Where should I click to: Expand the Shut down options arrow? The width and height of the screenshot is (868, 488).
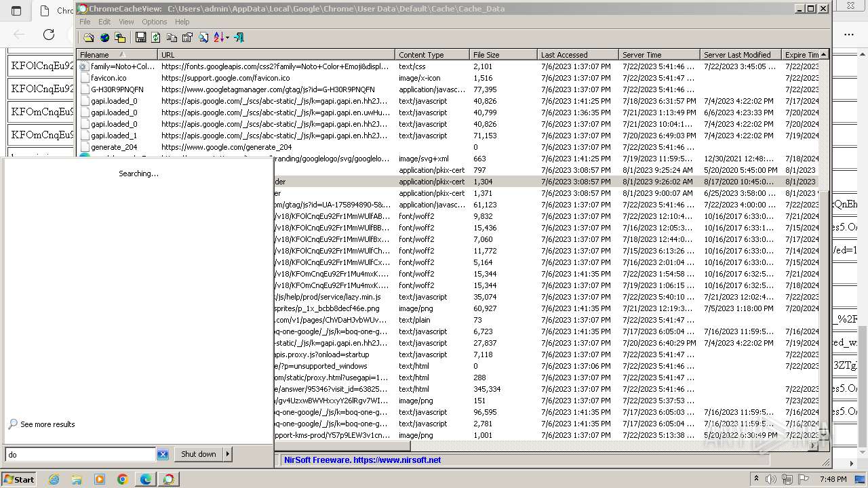228,454
